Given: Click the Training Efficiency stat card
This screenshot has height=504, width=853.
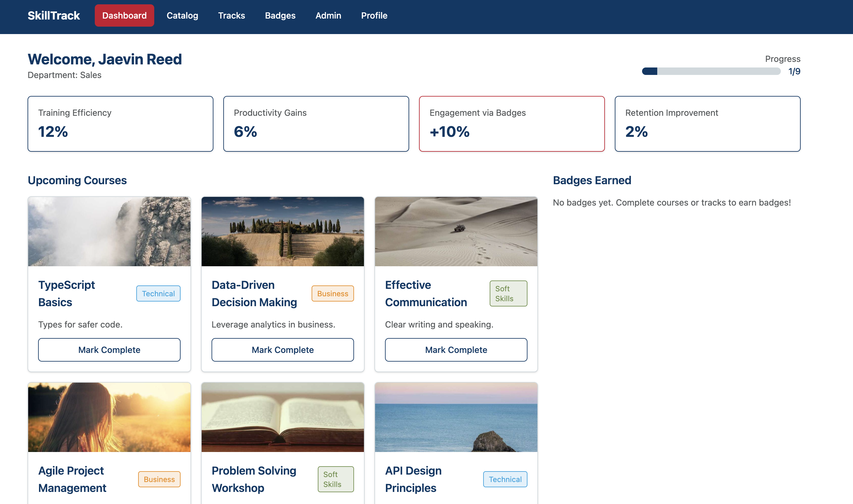Looking at the screenshot, I should pos(120,124).
